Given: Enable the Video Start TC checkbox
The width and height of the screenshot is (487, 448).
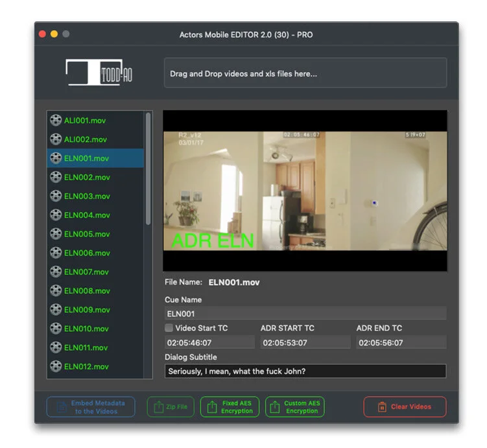Looking at the screenshot, I should pyautogui.click(x=169, y=328).
